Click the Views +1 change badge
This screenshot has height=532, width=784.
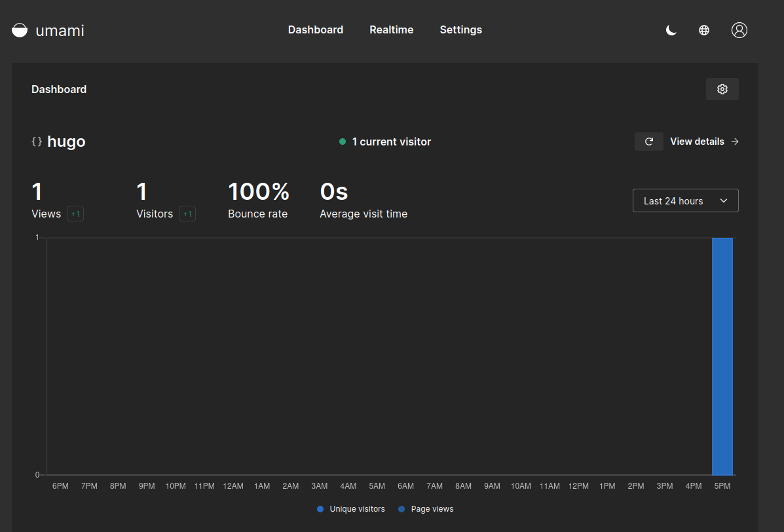click(x=75, y=214)
